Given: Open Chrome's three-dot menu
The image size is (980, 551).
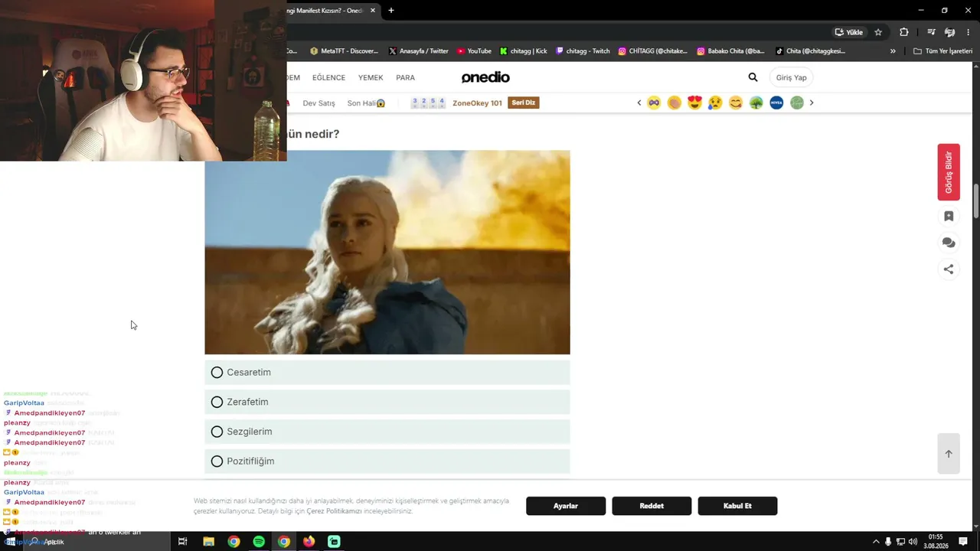Looking at the screenshot, I should pos(969,32).
